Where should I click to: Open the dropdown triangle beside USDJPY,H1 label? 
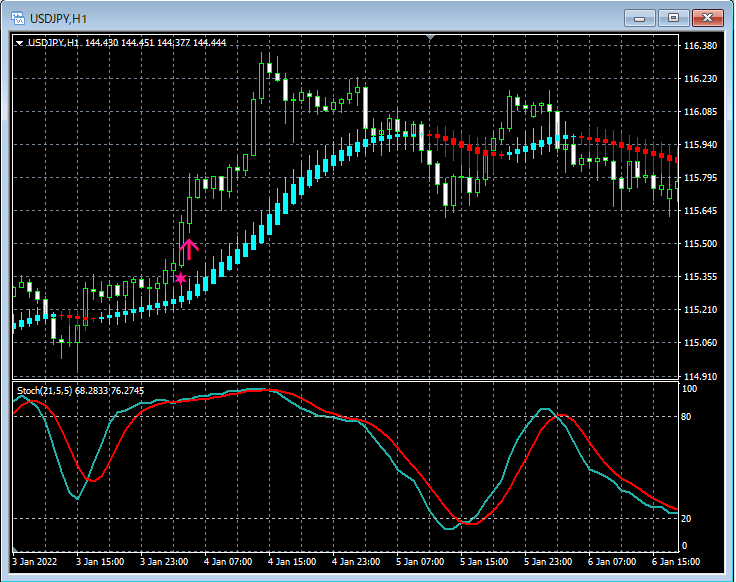click(x=19, y=43)
